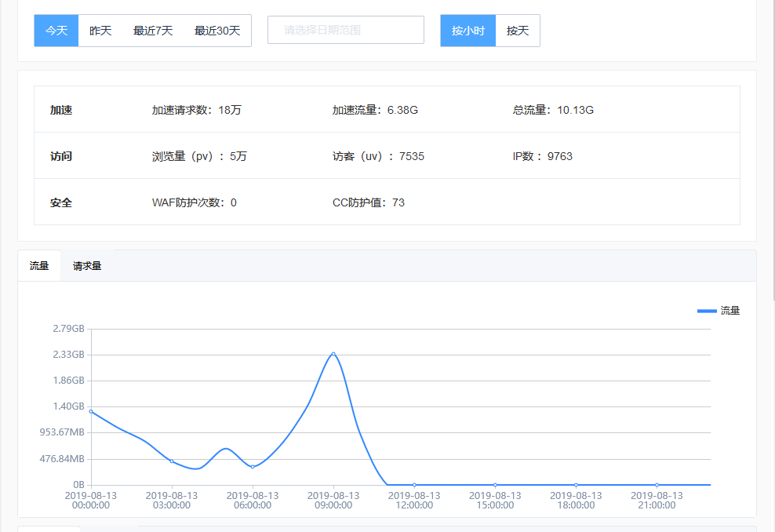Image resolution: width=775 pixels, height=532 pixels.
Task: Choose the 最近7天 range option
Action: tap(153, 31)
